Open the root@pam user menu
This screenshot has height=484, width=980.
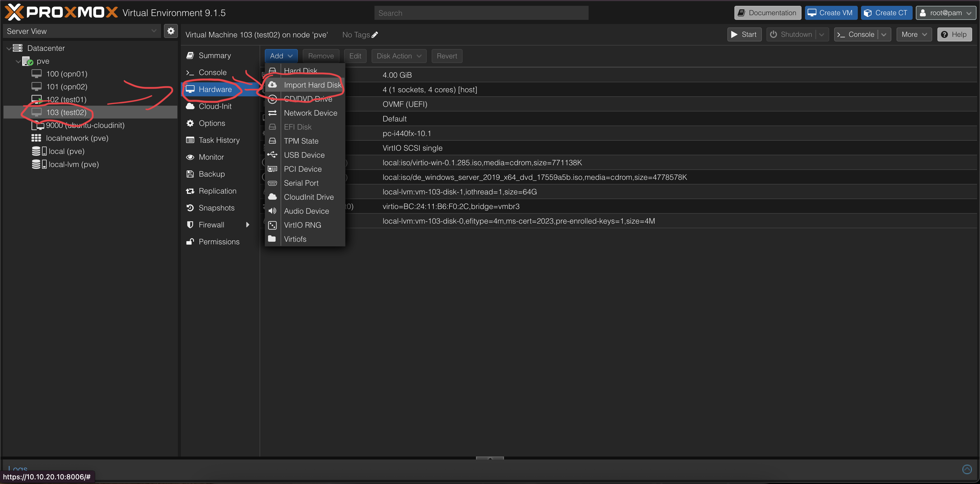(x=946, y=13)
